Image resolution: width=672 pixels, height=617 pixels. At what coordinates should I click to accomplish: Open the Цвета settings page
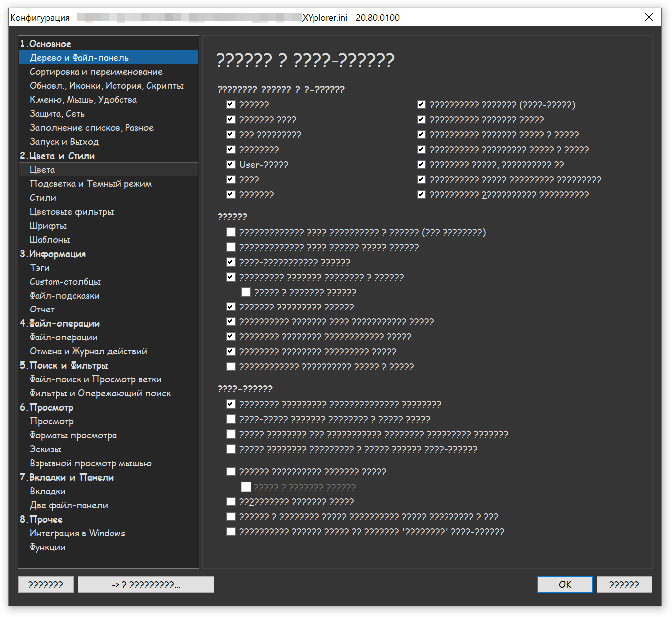point(43,170)
